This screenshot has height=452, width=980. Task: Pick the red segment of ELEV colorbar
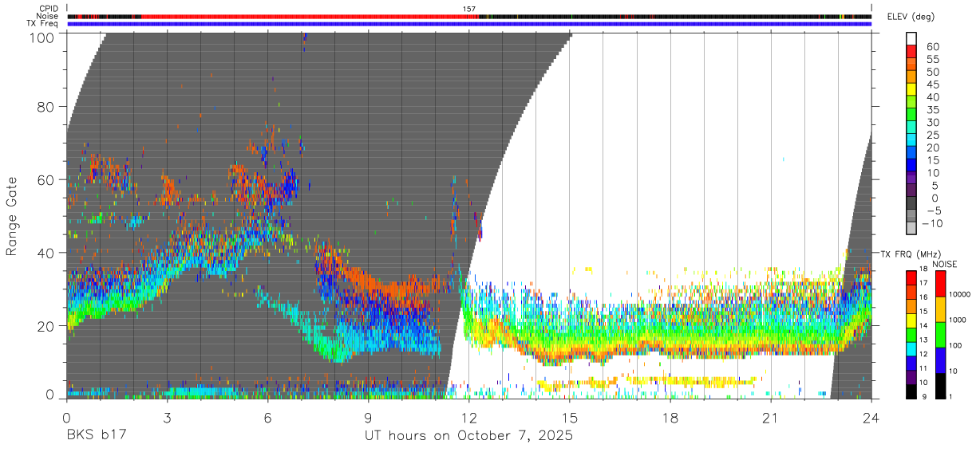[x=912, y=52]
